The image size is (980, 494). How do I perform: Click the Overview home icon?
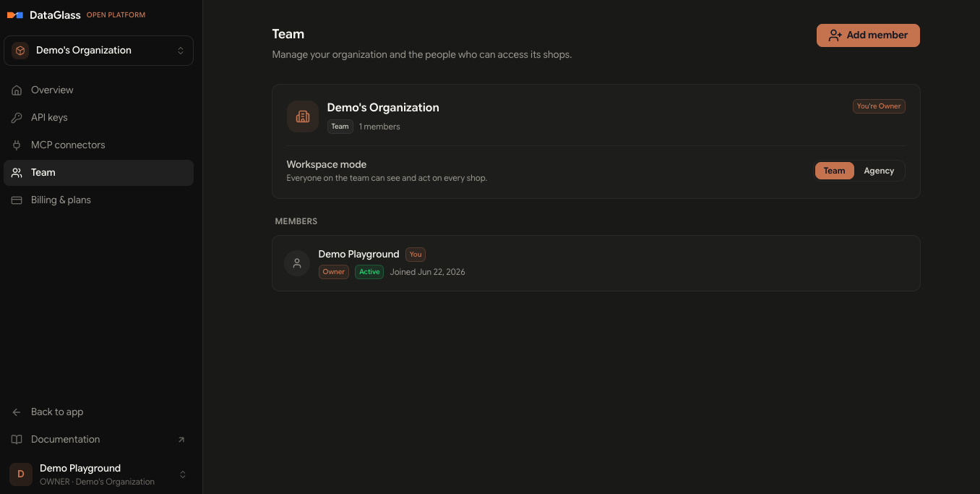pyautogui.click(x=17, y=90)
